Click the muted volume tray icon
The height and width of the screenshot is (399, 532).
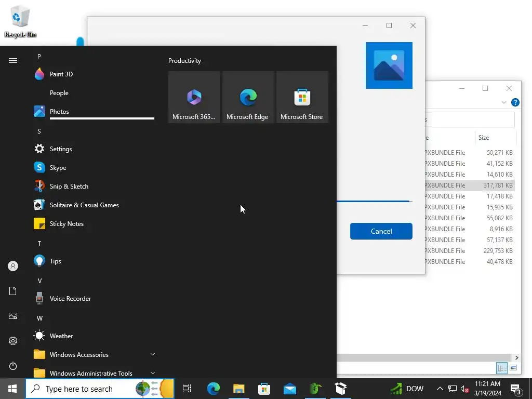[x=464, y=389]
